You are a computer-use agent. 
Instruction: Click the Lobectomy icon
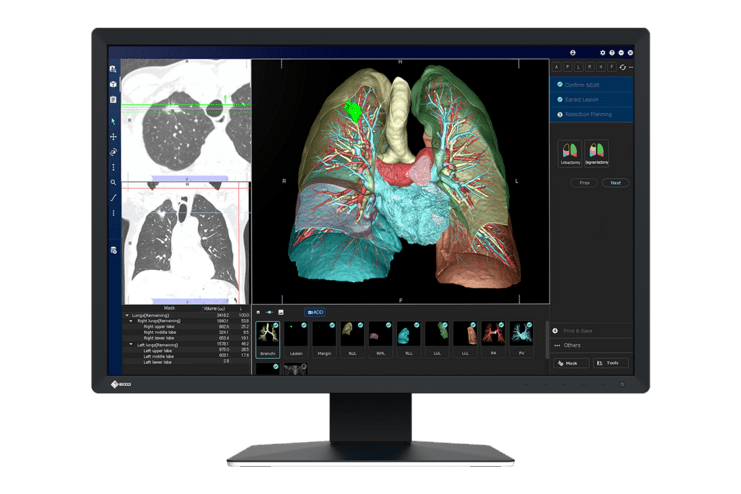570,152
